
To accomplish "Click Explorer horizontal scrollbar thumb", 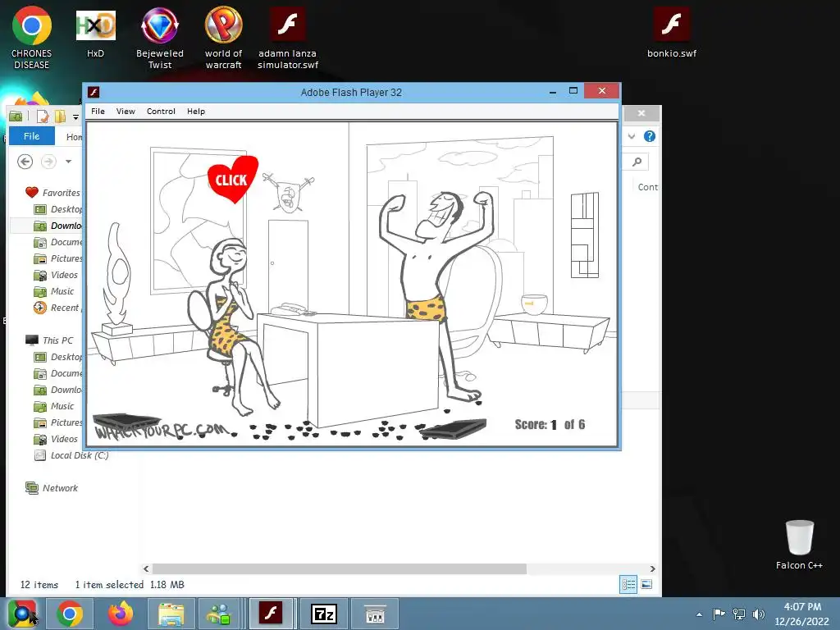I will [x=339, y=568].
